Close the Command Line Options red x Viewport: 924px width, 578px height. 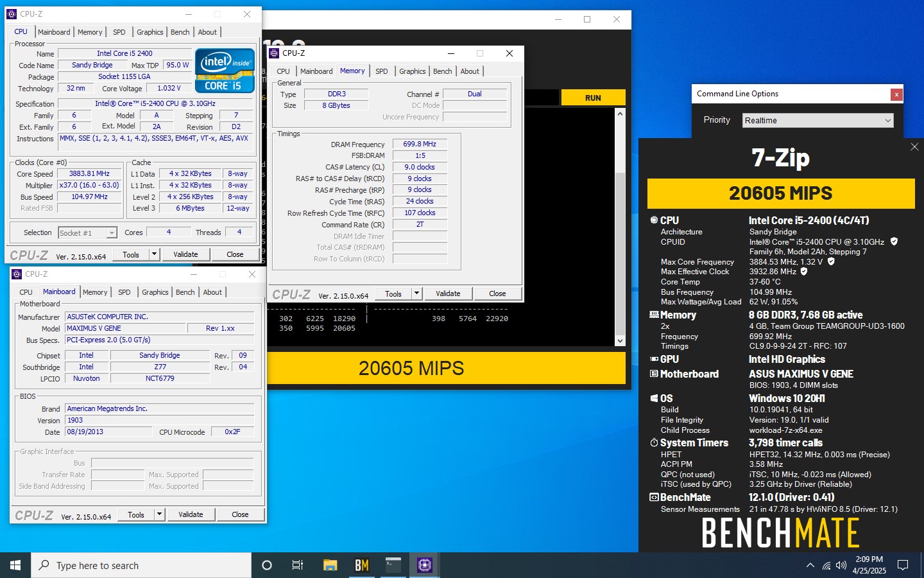point(896,94)
